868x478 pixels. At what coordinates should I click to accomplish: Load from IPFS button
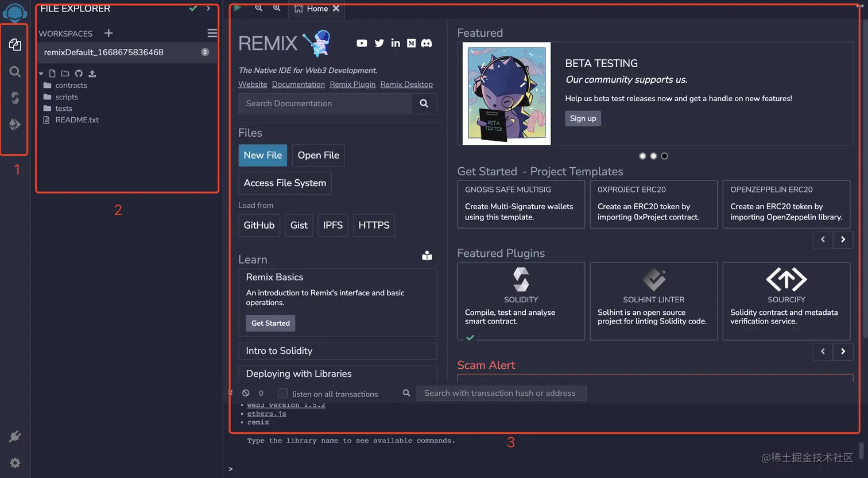point(333,225)
